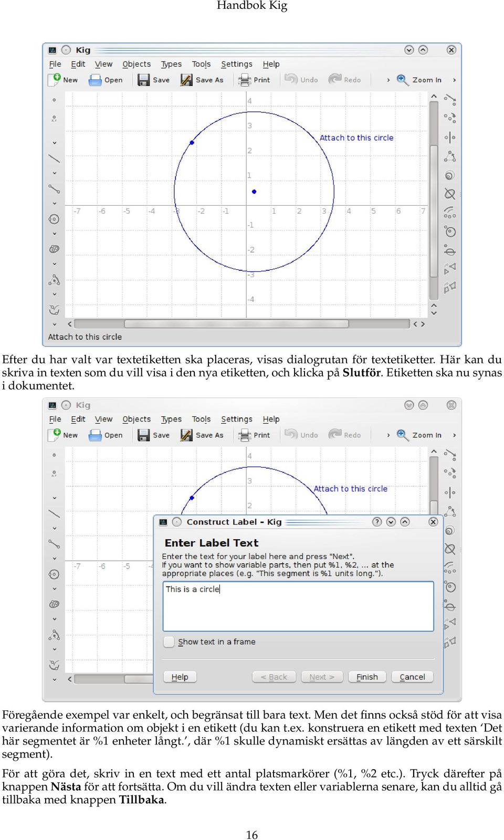Click the Next > button in the dialog
The height and width of the screenshot is (840, 504).
click(x=322, y=677)
